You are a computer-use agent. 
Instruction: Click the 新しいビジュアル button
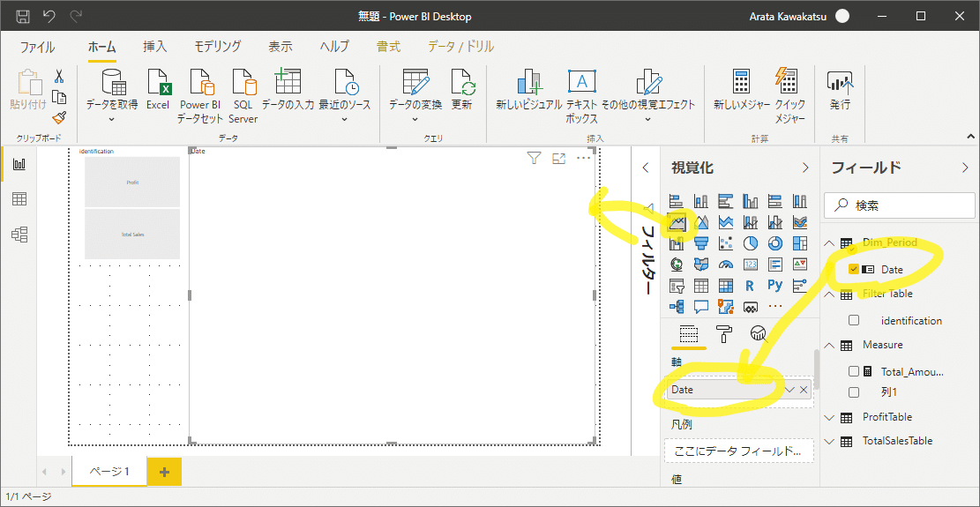tap(528, 91)
